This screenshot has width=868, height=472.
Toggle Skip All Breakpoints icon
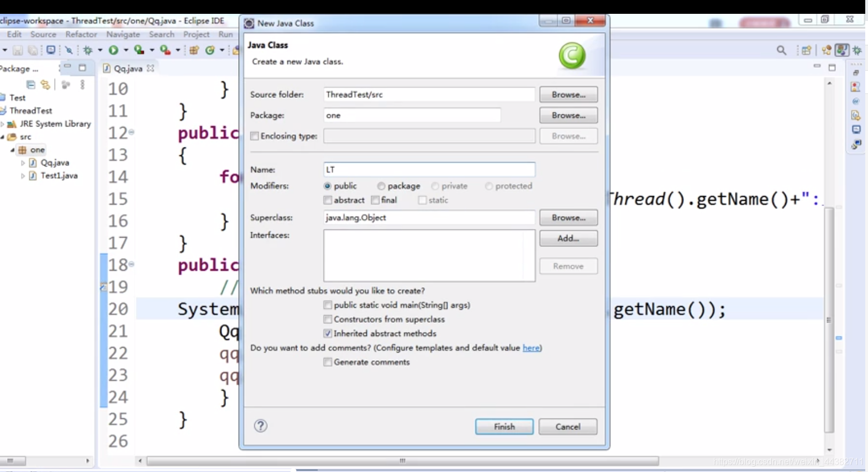(69, 50)
